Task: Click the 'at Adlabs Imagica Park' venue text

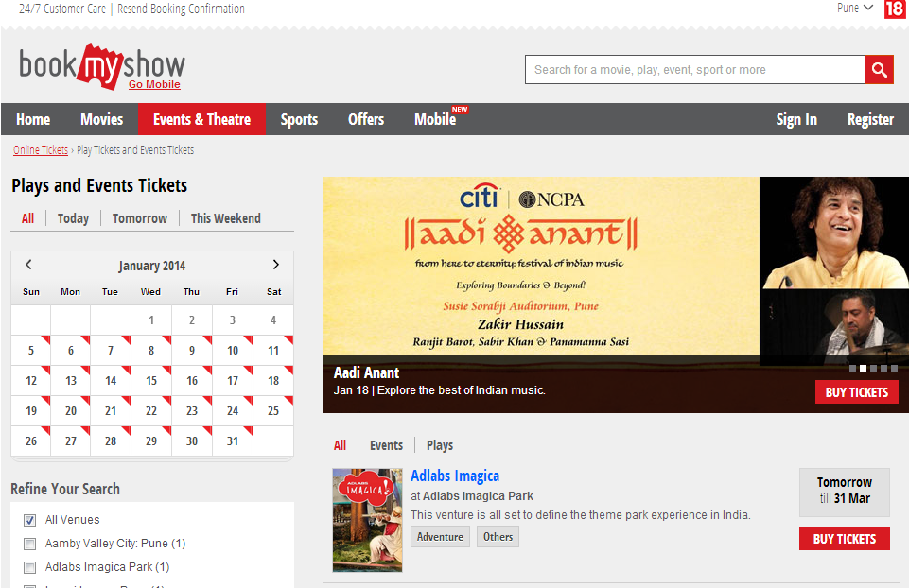Action: coord(472,496)
